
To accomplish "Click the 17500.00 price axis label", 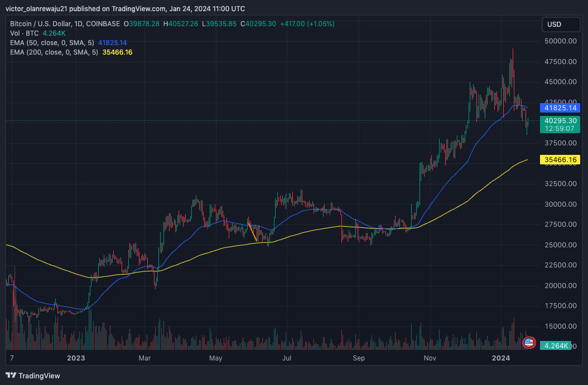I will pos(561,306).
